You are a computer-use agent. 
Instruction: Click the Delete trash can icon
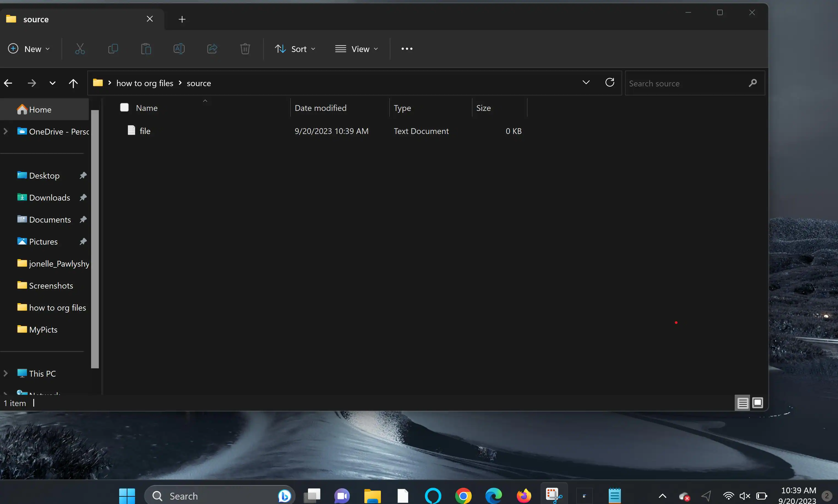245,49
